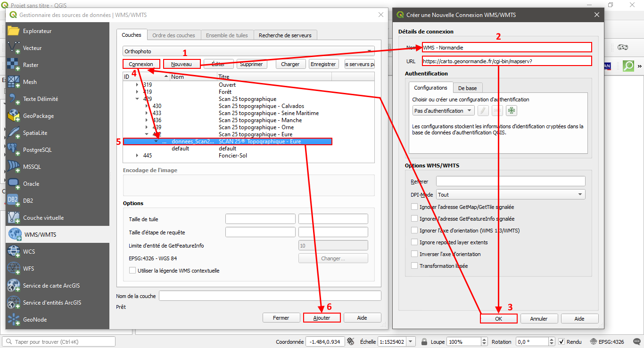
Task: Open the Échelle scale dropdown
Action: tap(411, 342)
